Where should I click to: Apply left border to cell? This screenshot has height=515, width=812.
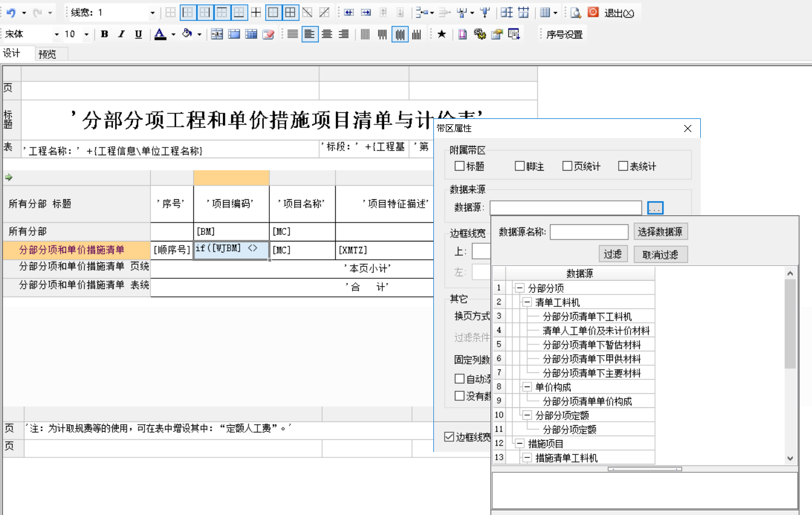188,12
